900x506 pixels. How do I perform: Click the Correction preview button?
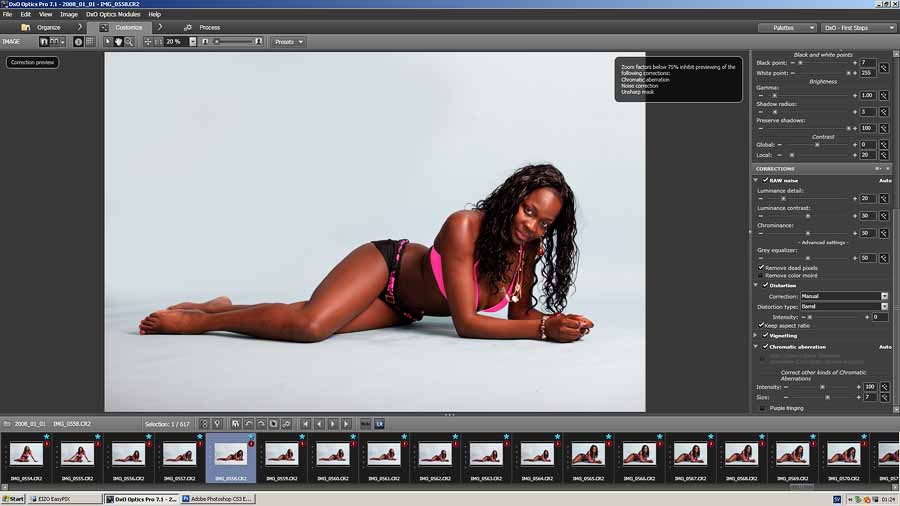point(33,62)
